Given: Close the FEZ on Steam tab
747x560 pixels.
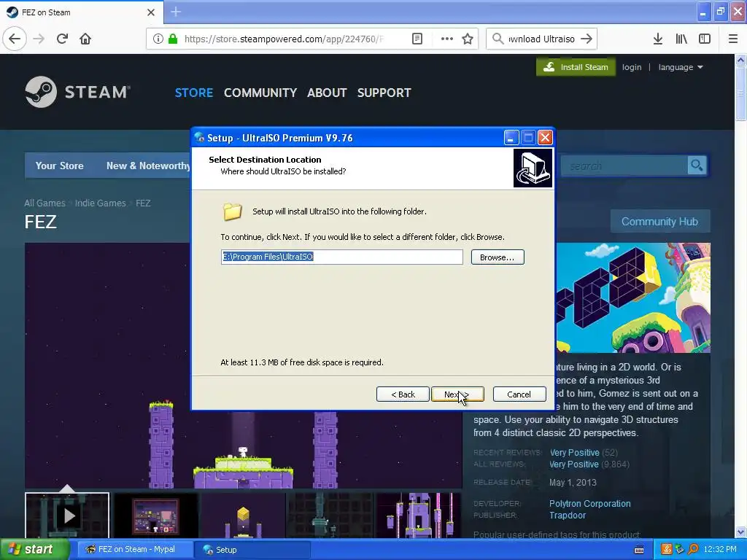Looking at the screenshot, I should [x=151, y=12].
